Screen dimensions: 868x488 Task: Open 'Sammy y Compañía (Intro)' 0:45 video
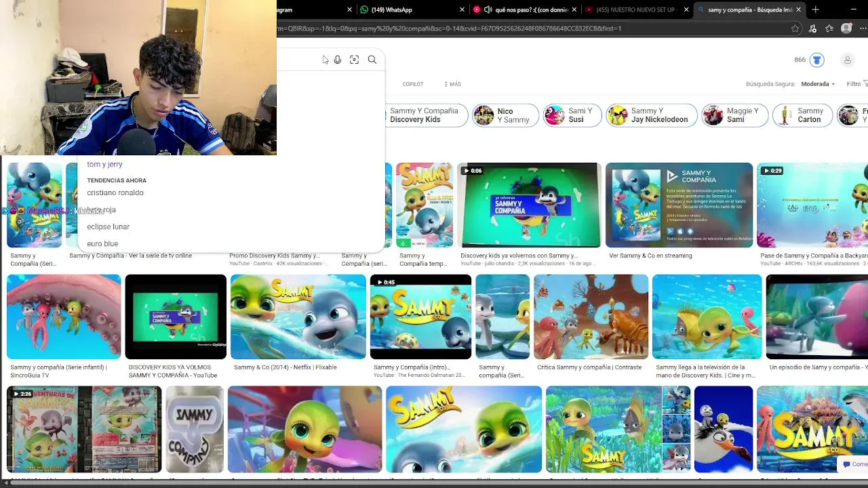pos(420,317)
